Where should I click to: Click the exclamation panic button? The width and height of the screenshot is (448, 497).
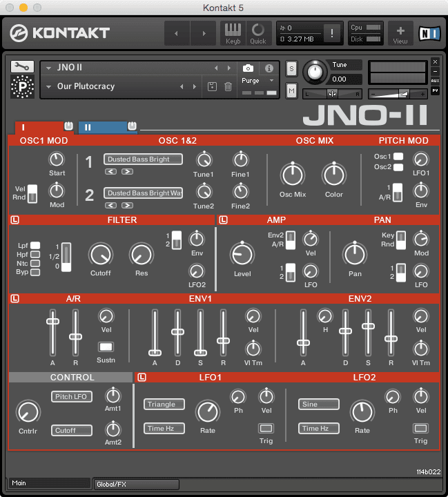point(332,33)
